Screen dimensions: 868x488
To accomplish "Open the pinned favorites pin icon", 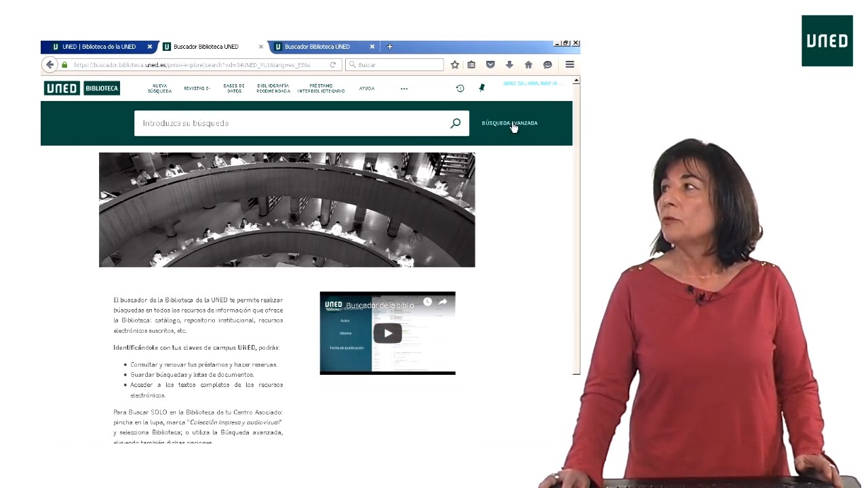I will coord(482,88).
